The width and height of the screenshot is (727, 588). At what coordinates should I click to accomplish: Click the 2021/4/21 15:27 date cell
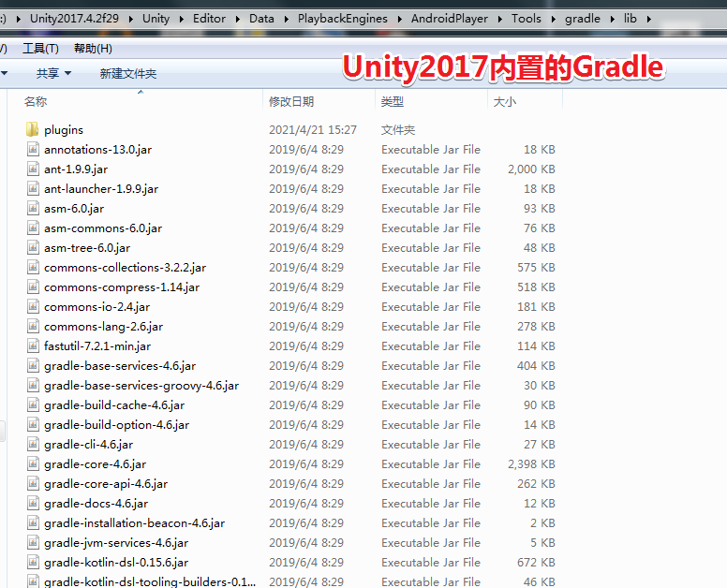coord(313,130)
